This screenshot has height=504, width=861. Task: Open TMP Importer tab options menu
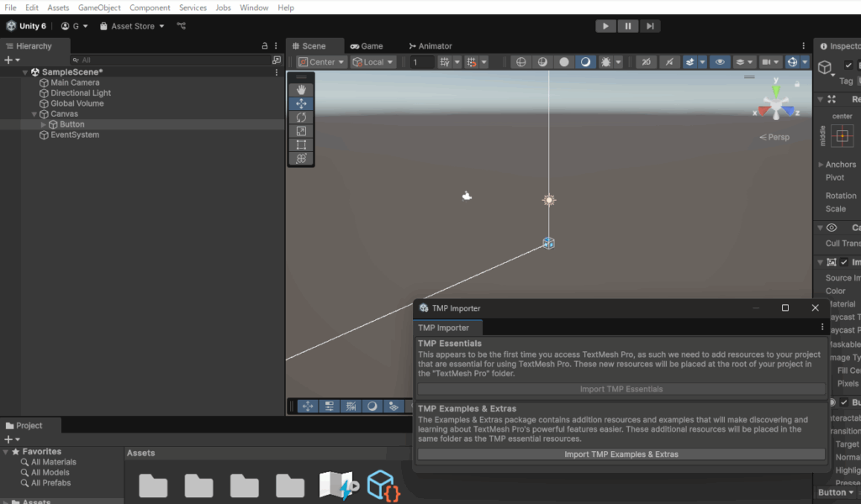pos(822,327)
